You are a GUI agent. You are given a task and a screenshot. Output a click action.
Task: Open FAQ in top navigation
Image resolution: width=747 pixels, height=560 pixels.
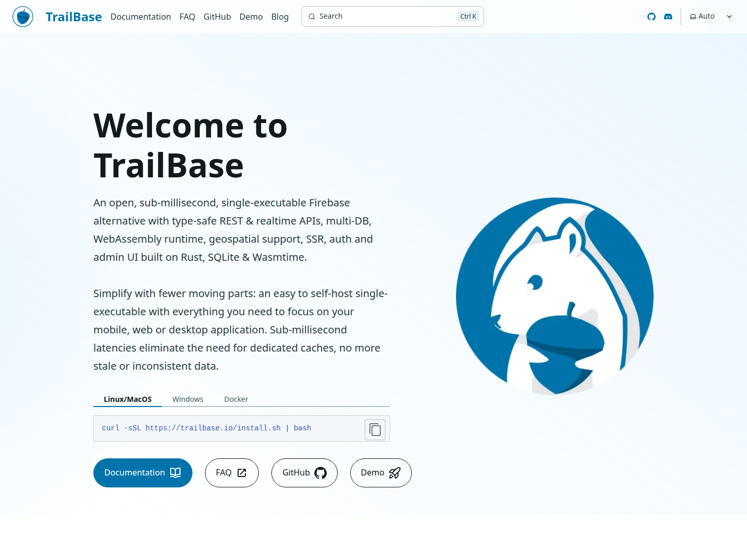coord(187,17)
